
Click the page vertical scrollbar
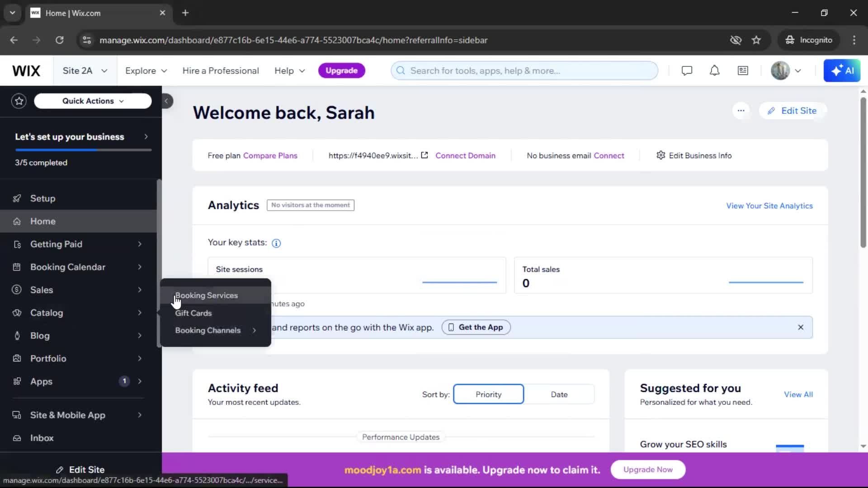tap(863, 173)
